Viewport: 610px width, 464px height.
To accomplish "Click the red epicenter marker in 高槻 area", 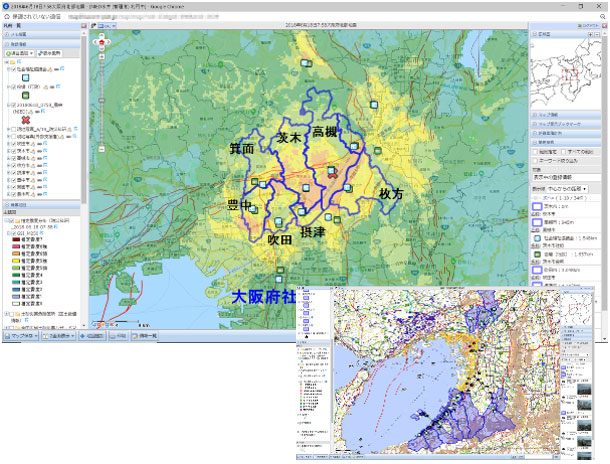I will coord(333,176).
